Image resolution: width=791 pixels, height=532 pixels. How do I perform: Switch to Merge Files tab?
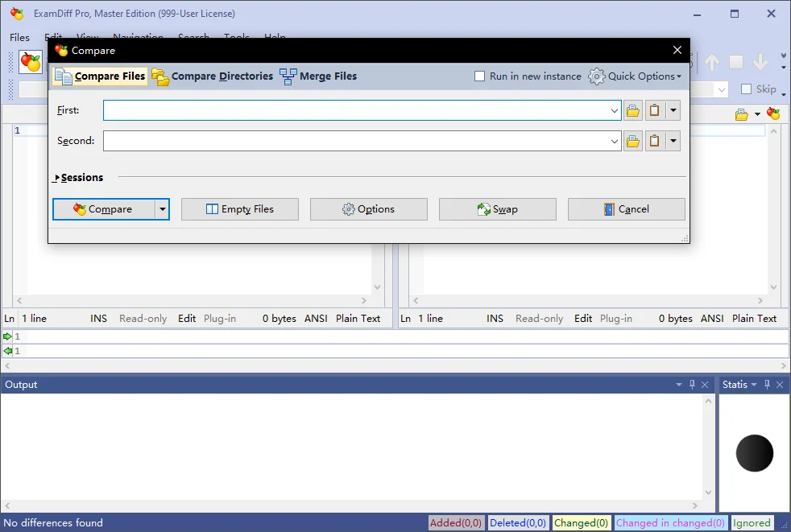[318, 76]
